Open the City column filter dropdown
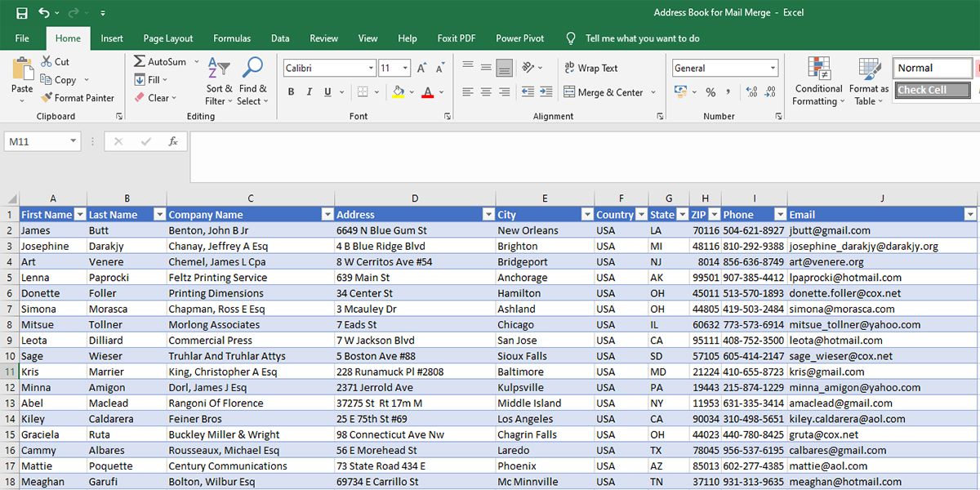Screen dimensions: 980x490 tap(586, 215)
